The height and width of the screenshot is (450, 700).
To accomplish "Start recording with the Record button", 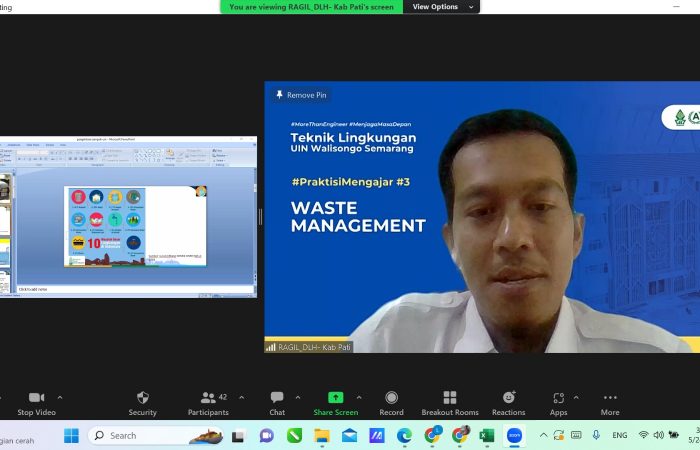I will tap(391, 398).
